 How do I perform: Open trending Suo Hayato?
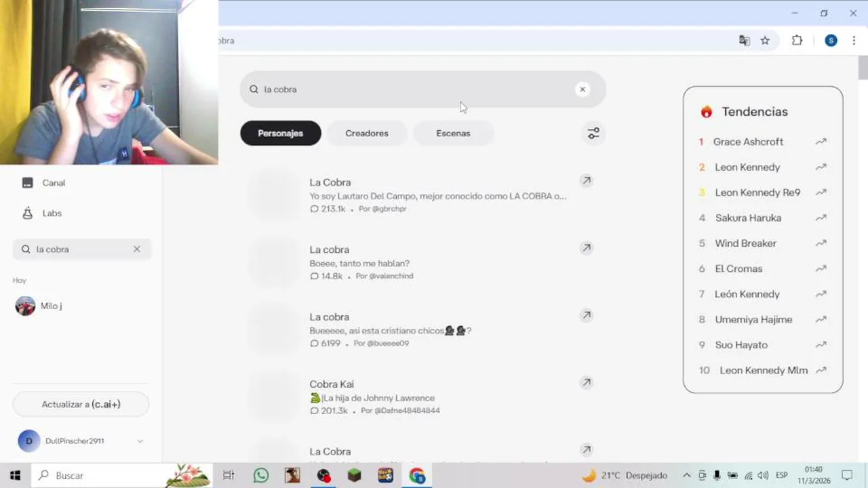pyautogui.click(x=741, y=345)
